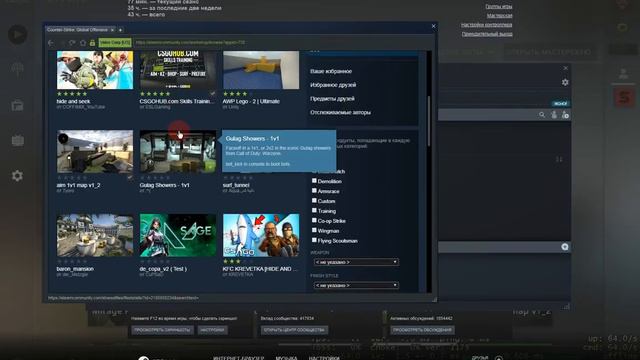Close the Counter-Strike: Global Offensive browser tab
Image resolution: width=640 pixels, height=360 pixels.
tap(112, 30)
